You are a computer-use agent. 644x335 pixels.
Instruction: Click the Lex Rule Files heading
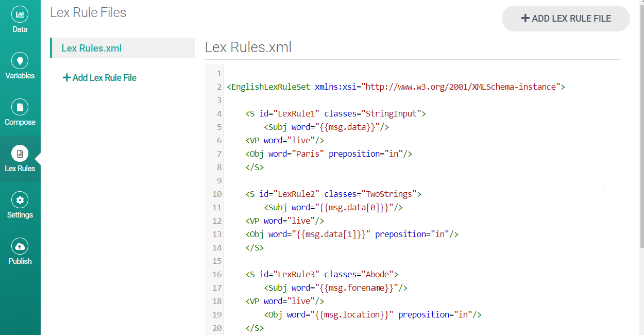[88, 13]
